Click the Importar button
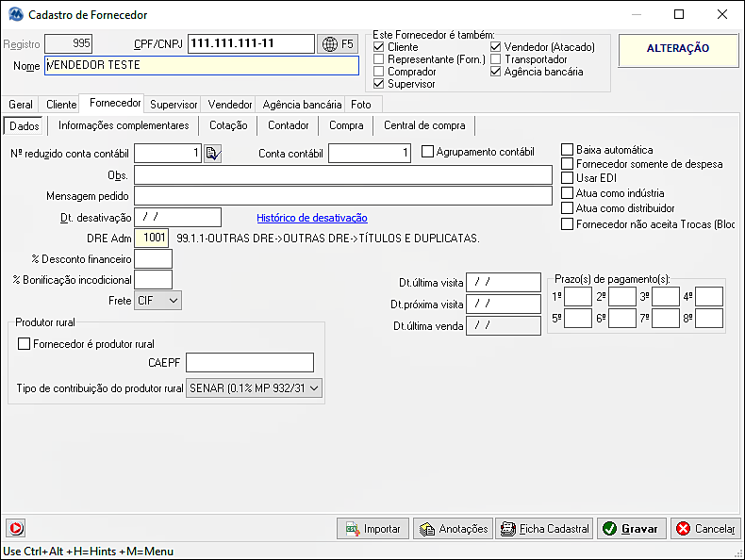Image resolution: width=745 pixels, height=560 pixels. point(373,529)
